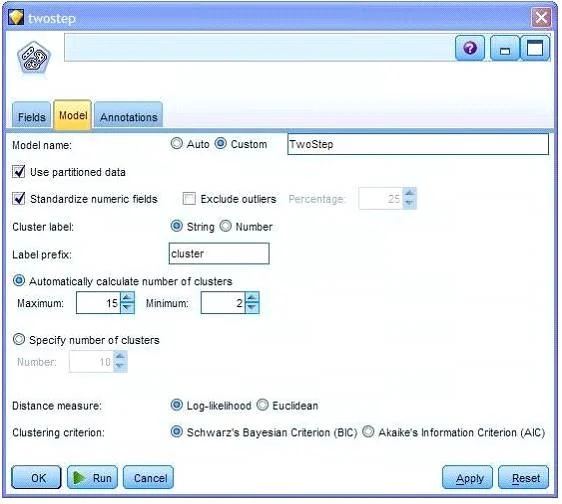Screen dimensions: 562x504
Task: Open the Annotations tab
Action: point(129,117)
